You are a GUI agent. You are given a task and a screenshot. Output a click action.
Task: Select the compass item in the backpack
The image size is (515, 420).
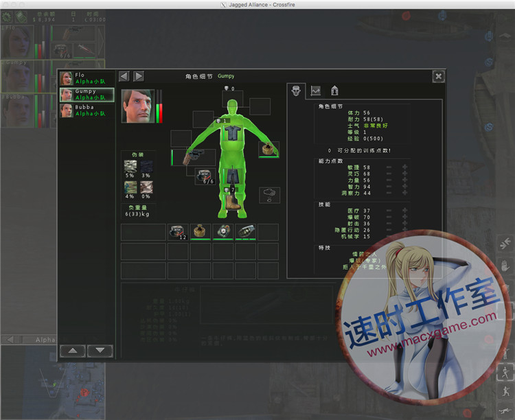point(223,232)
